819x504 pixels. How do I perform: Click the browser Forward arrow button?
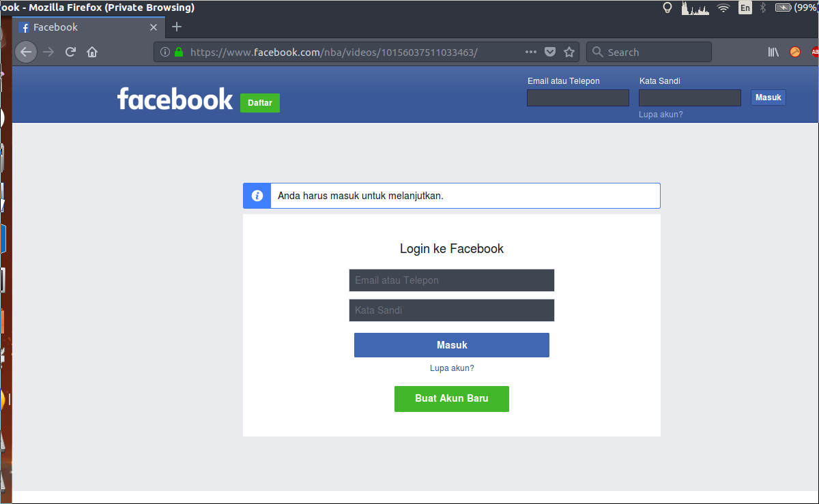tap(48, 52)
